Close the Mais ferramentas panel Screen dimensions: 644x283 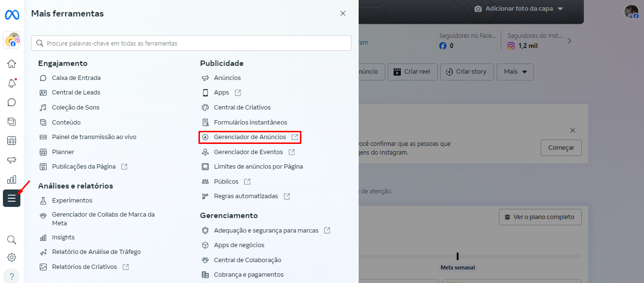[x=343, y=14]
